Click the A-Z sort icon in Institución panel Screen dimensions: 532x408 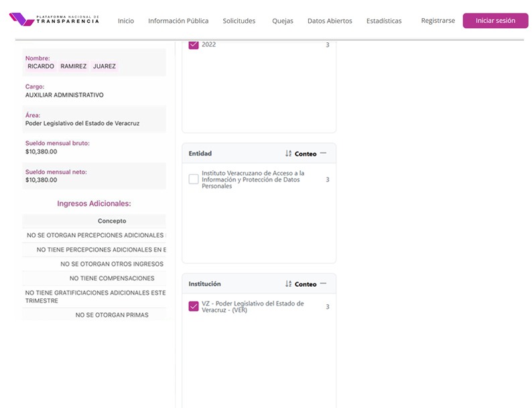tap(288, 284)
